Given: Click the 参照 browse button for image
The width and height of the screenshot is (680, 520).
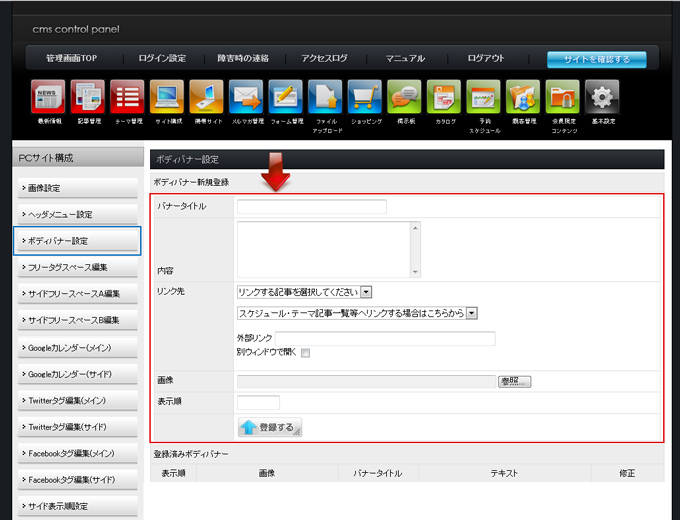Looking at the screenshot, I should point(514,381).
